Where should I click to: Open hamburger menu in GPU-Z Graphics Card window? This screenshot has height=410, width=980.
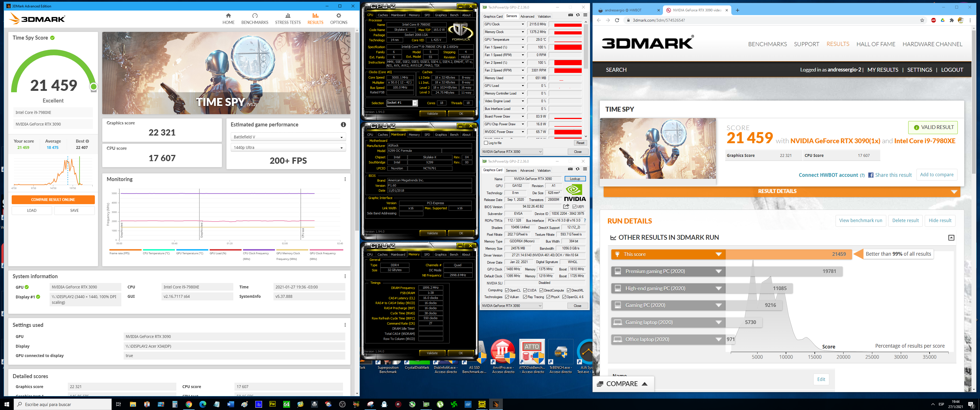[585, 169]
